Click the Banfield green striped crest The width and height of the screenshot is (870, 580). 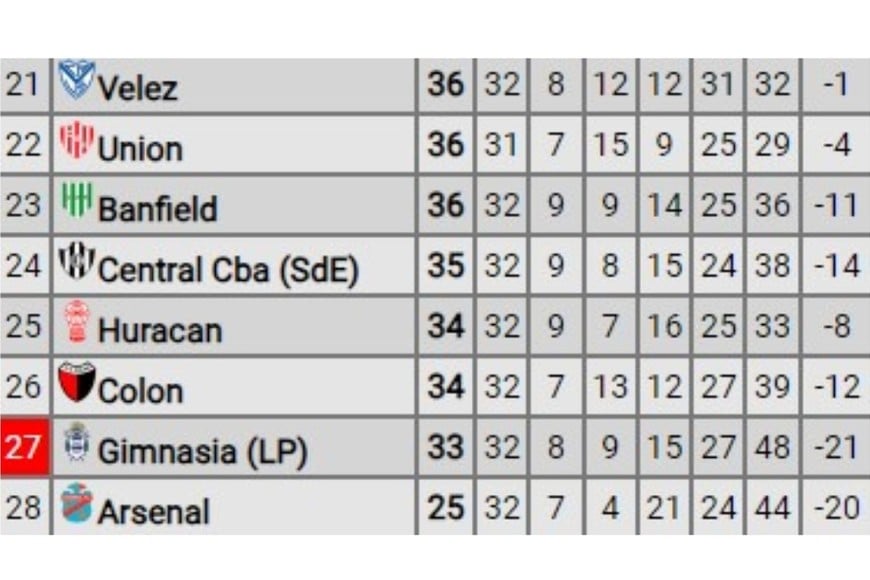pyautogui.click(x=76, y=201)
